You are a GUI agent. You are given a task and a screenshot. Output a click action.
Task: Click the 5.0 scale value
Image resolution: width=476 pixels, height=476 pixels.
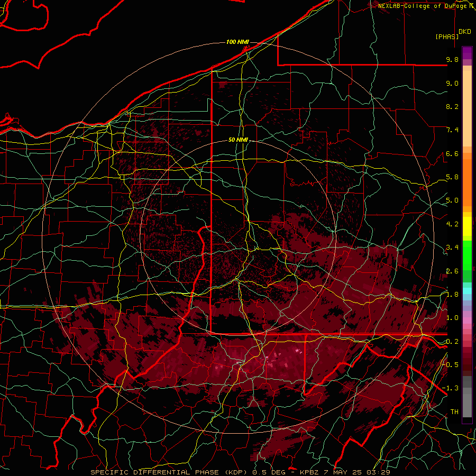pyautogui.click(x=452, y=200)
